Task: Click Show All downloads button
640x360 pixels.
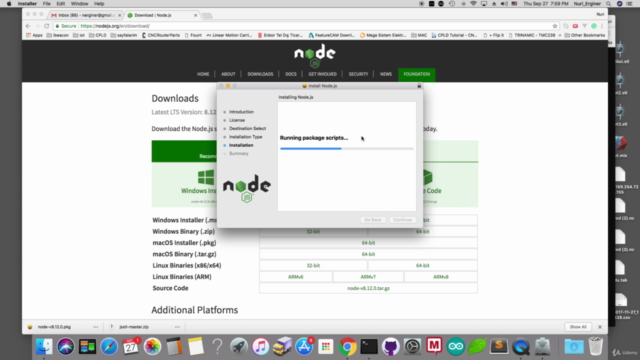Action: [578, 327]
